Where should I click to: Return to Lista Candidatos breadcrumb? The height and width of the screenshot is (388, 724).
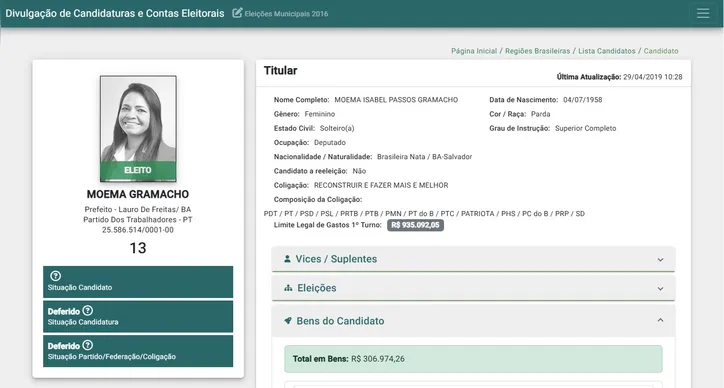click(607, 51)
